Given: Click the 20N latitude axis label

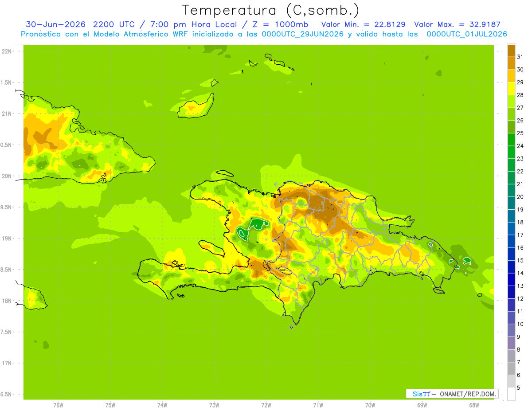Looking at the screenshot, I should coord(6,176).
